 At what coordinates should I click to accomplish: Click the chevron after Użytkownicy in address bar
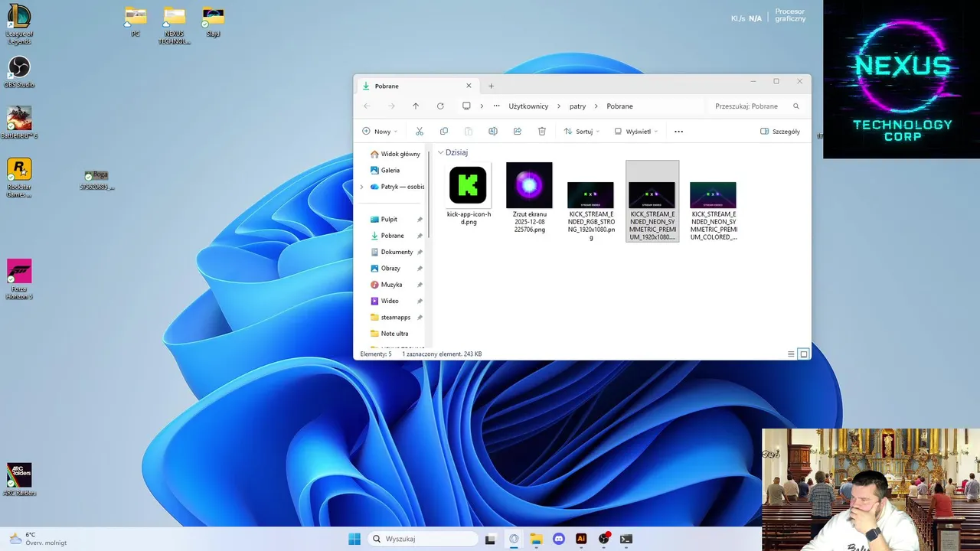pos(560,106)
